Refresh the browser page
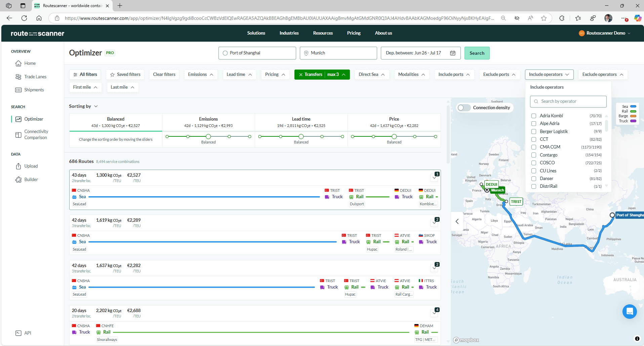 pos(24,18)
